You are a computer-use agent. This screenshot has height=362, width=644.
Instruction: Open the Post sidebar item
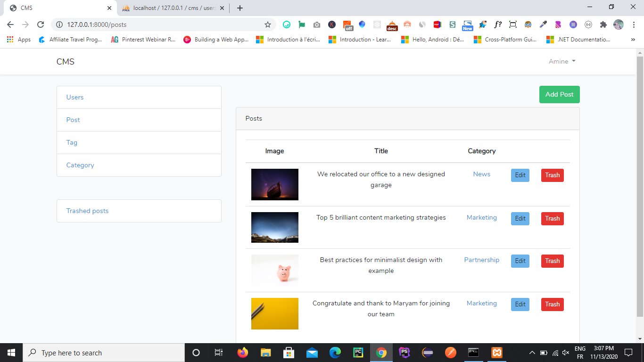139,120
